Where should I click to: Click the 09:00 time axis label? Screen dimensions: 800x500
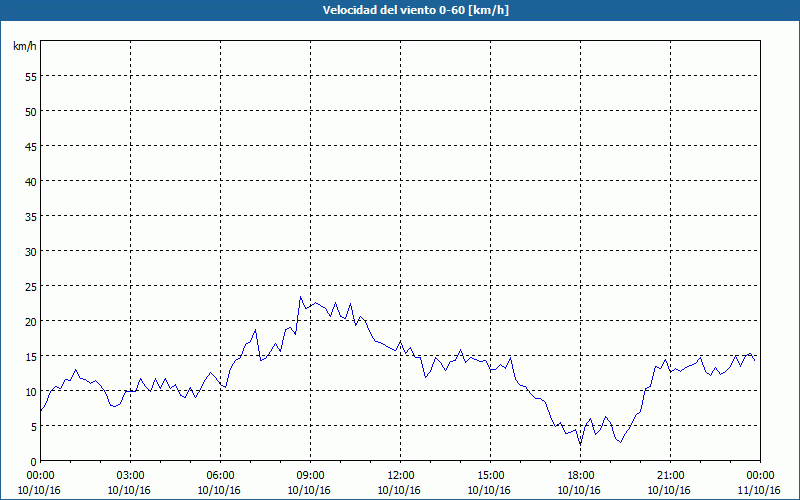310,475
